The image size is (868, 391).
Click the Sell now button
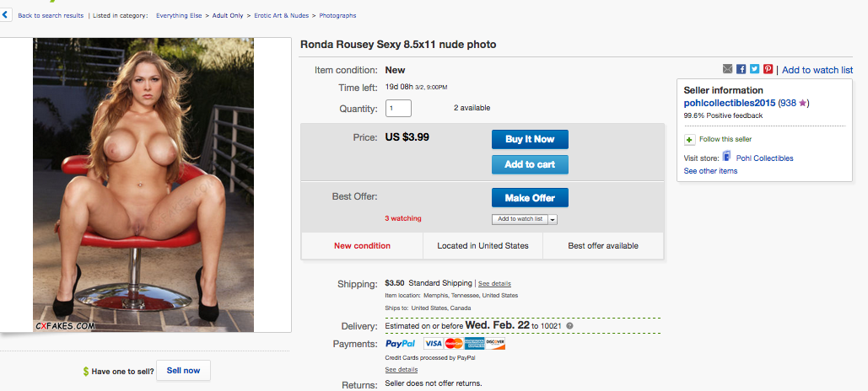[x=183, y=371]
